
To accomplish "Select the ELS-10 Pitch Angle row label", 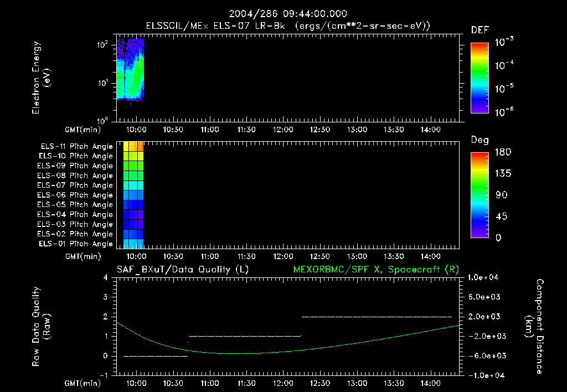I will point(76,156).
